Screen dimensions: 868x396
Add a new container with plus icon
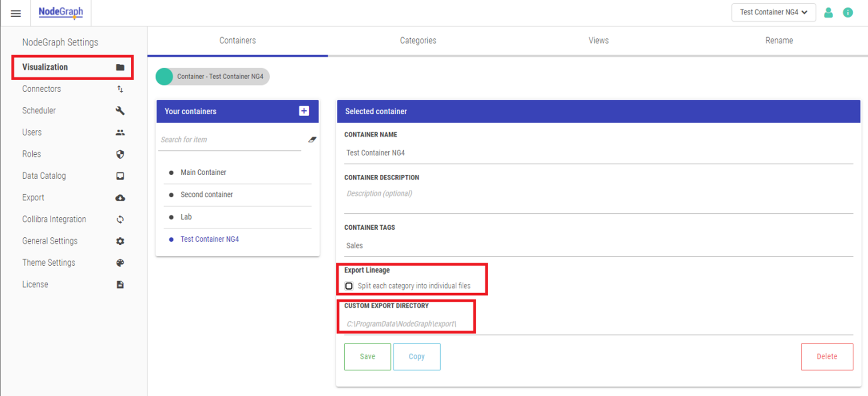[304, 111]
